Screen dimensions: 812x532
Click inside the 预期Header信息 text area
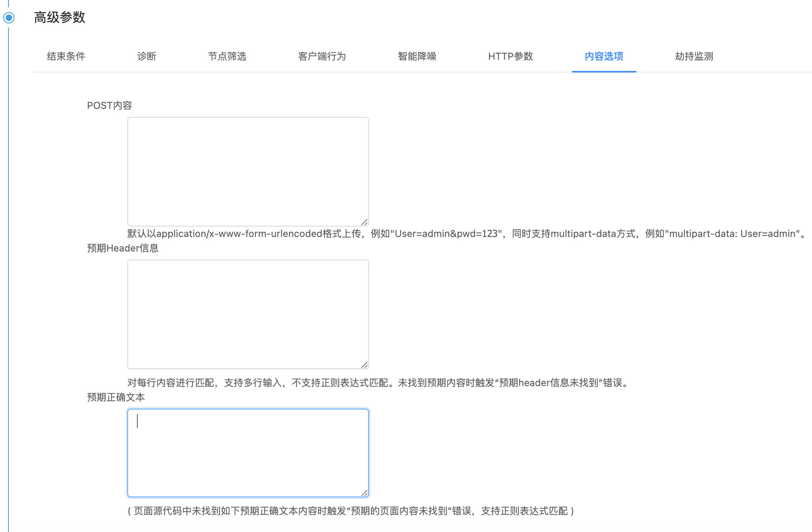point(248,312)
